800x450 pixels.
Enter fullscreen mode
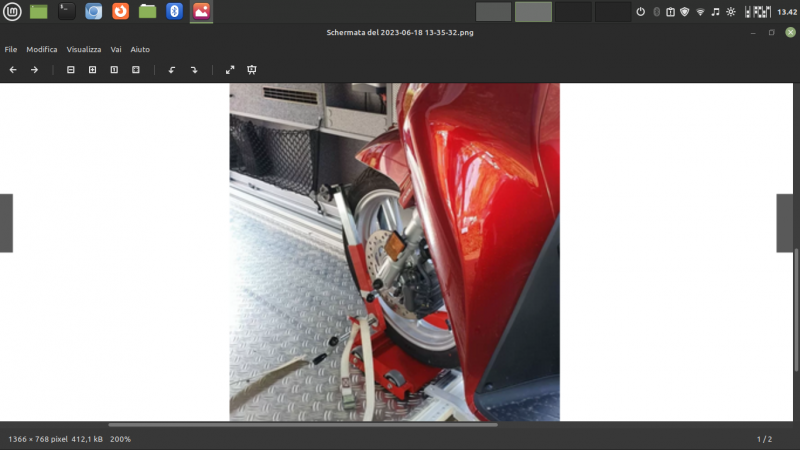pos(230,70)
